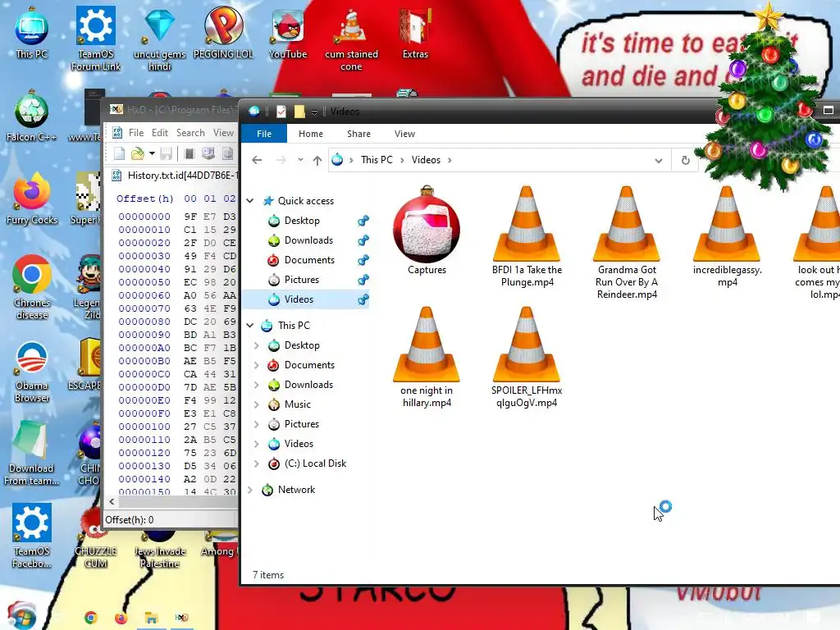Open TeamOS Forum Link desktop icon
This screenshot has height=630, width=840.
point(96,39)
